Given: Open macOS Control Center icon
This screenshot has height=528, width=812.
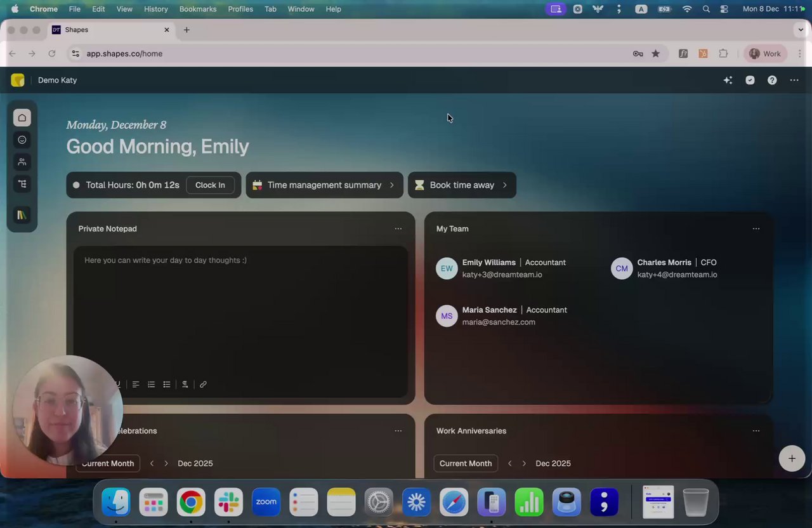Looking at the screenshot, I should pos(724,9).
